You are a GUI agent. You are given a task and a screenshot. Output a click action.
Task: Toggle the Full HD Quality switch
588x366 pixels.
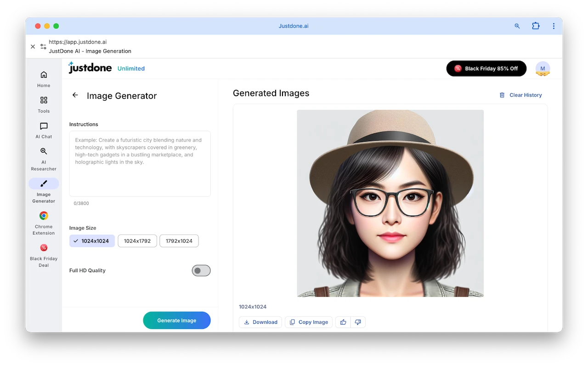(201, 270)
